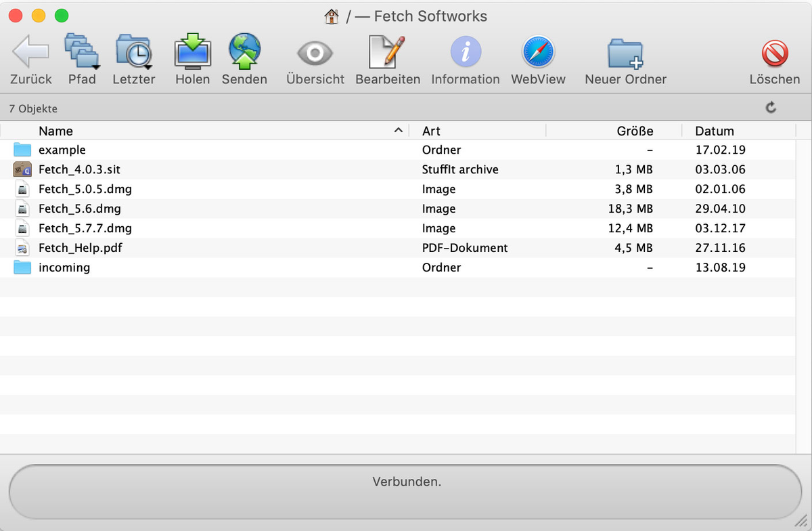Click the 7 Objekte count label

coord(33,108)
